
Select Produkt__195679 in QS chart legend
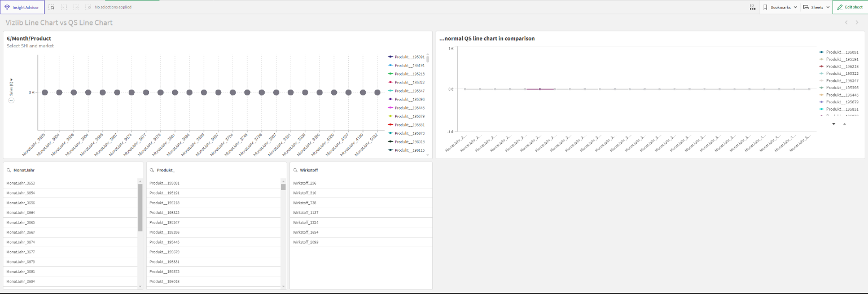(x=839, y=102)
